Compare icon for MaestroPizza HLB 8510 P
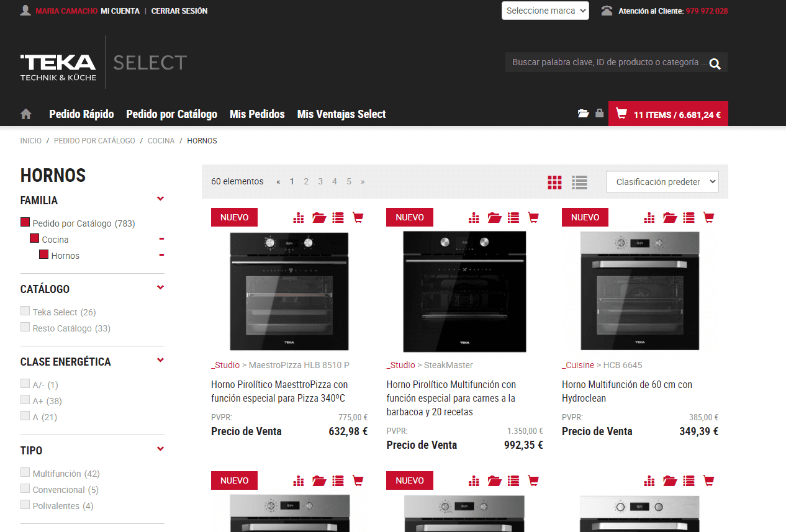 click(299, 217)
